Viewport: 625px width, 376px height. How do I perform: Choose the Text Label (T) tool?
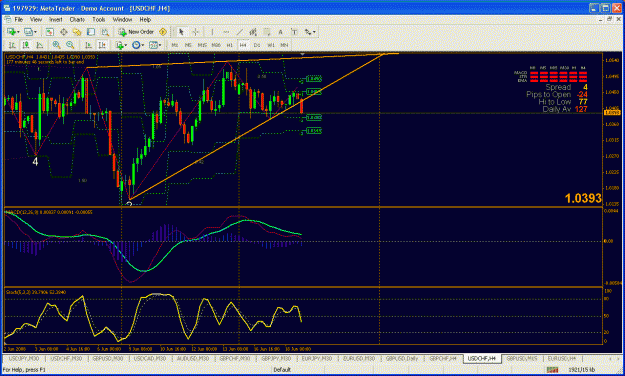pyautogui.click(x=294, y=32)
